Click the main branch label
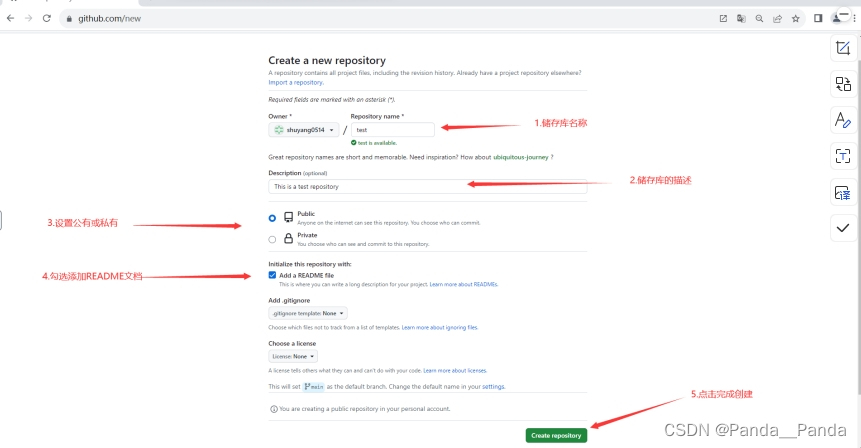The width and height of the screenshot is (861, 448). coord(314,387)
